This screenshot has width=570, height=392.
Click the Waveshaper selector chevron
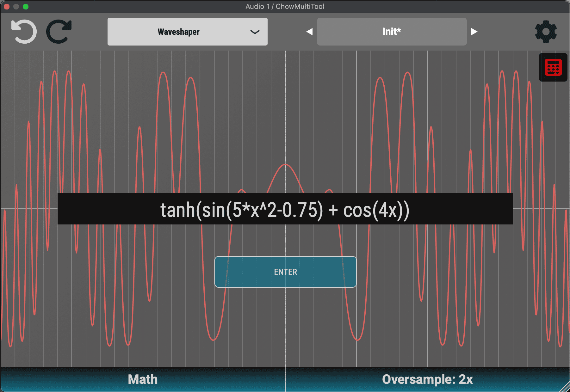[254, 32]
